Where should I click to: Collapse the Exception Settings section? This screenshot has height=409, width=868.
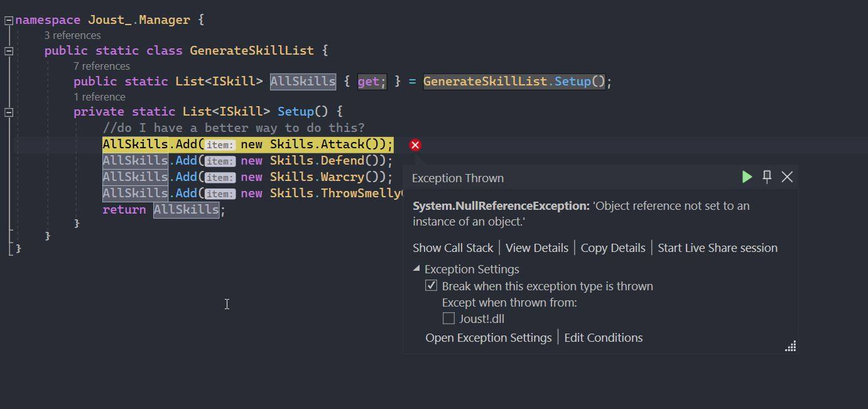tap(416, 269)
